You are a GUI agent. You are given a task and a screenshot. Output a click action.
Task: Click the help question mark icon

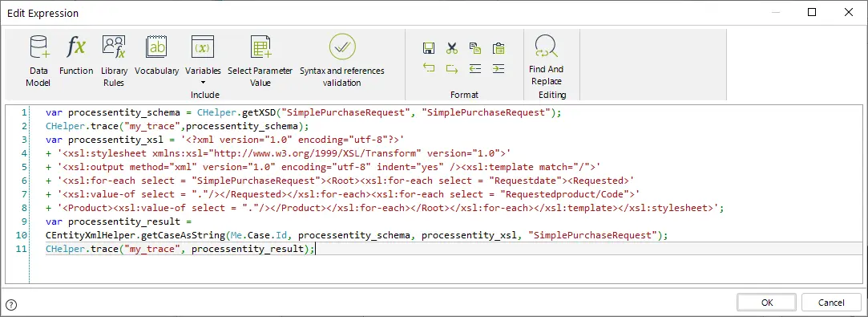point(11,304)
